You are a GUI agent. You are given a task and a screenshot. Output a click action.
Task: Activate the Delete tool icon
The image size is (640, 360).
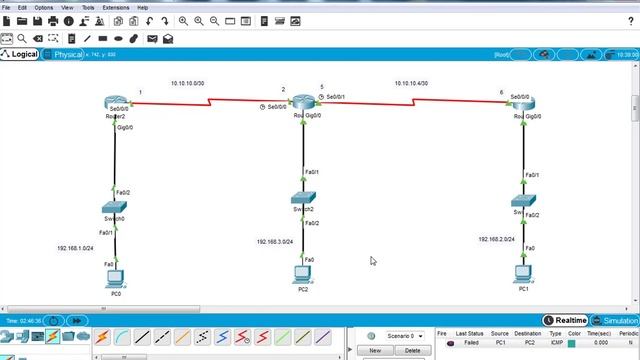[x=38, y=39]
